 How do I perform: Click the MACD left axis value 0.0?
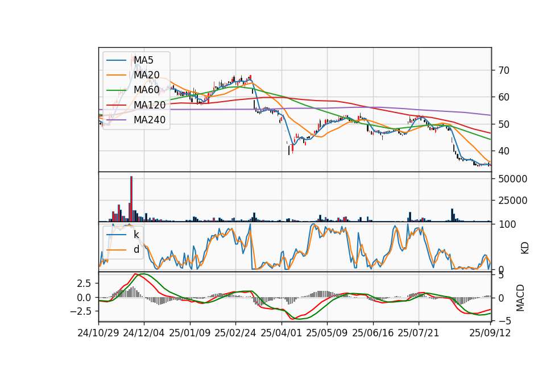click(84, 298)
